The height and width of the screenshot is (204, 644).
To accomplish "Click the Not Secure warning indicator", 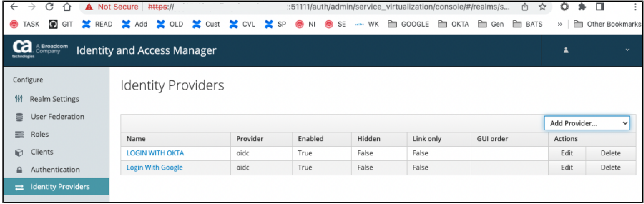I will [x=112, y=7].
